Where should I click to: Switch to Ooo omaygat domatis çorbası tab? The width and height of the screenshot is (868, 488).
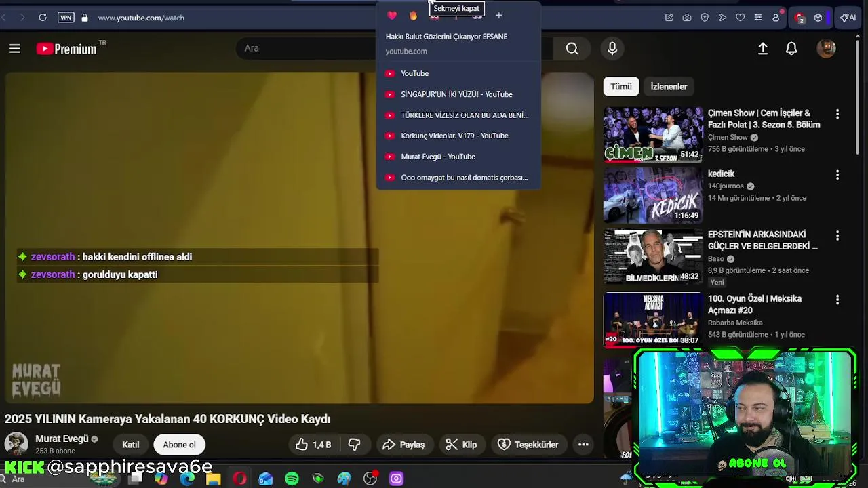[x=458, y=178]
